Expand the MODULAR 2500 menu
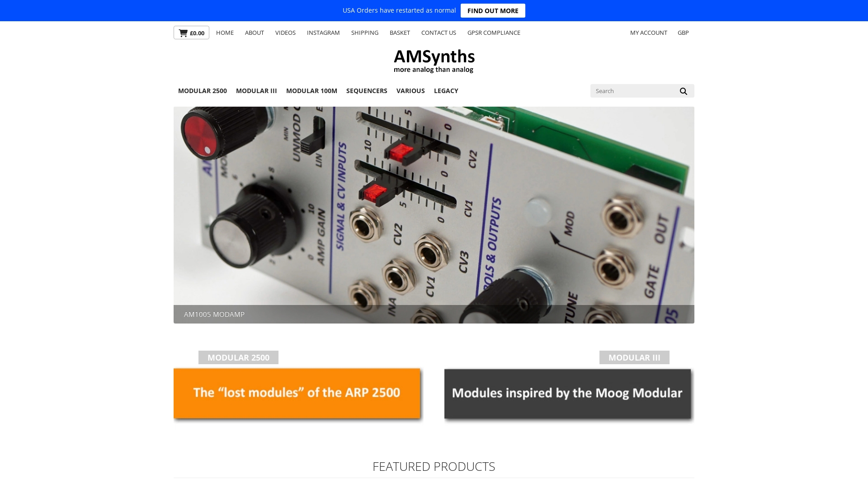 click(x=203, y=91)
